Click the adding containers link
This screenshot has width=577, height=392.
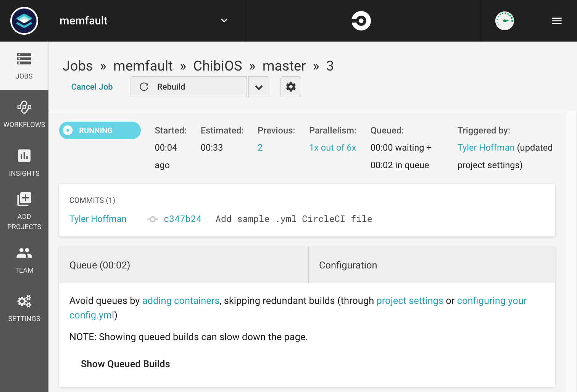coord(181,301)
